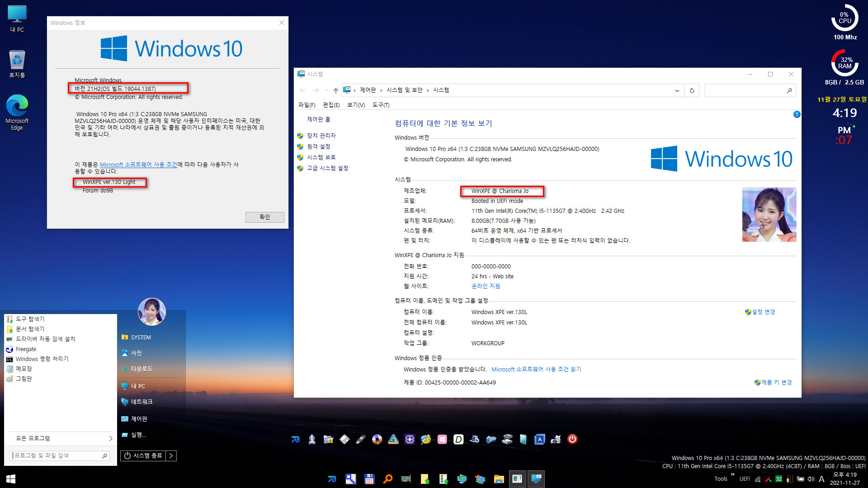Image resolution: width=868 pixels, height=488 pixels.
Task: Open the 휴지통 recycle bin icon
Action: click(17, 64)
